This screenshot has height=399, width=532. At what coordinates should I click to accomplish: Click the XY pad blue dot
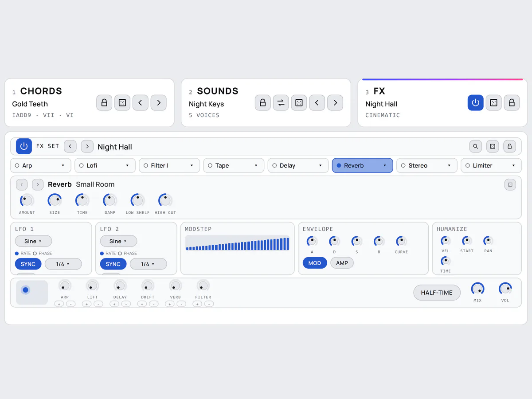click(25, 290)
